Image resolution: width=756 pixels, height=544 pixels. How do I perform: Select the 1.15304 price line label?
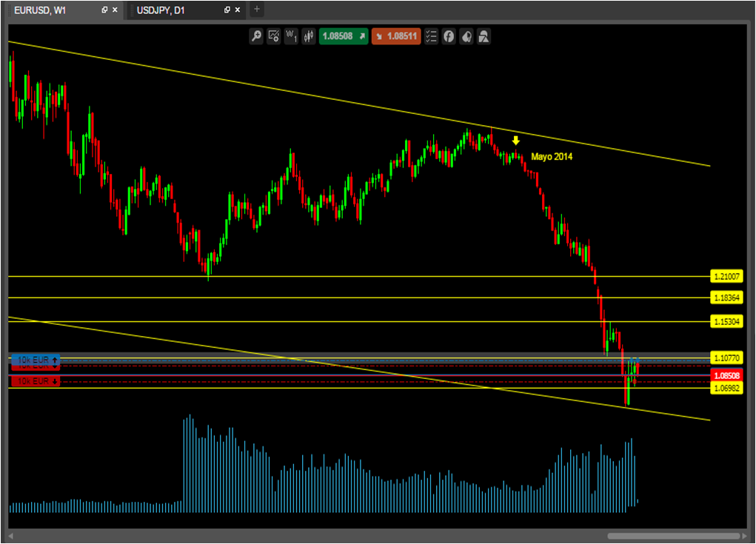pyautogui.click(x=726, y=321)
